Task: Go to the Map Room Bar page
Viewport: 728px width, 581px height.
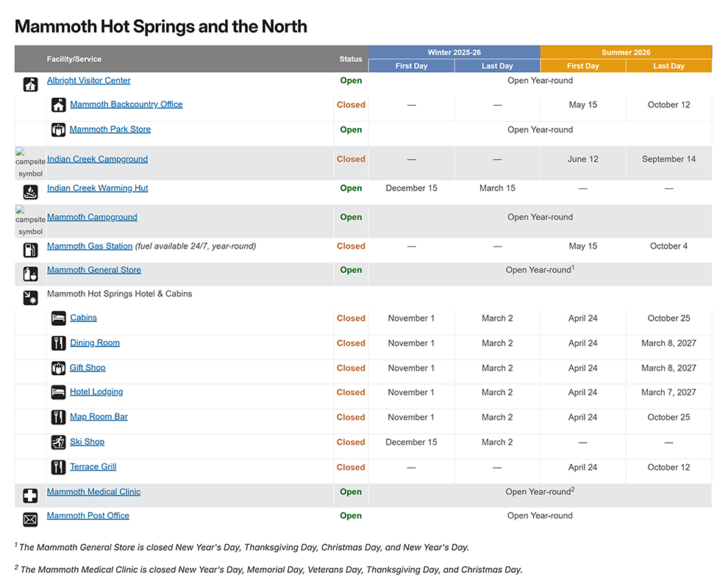Action: click(99, 417)
